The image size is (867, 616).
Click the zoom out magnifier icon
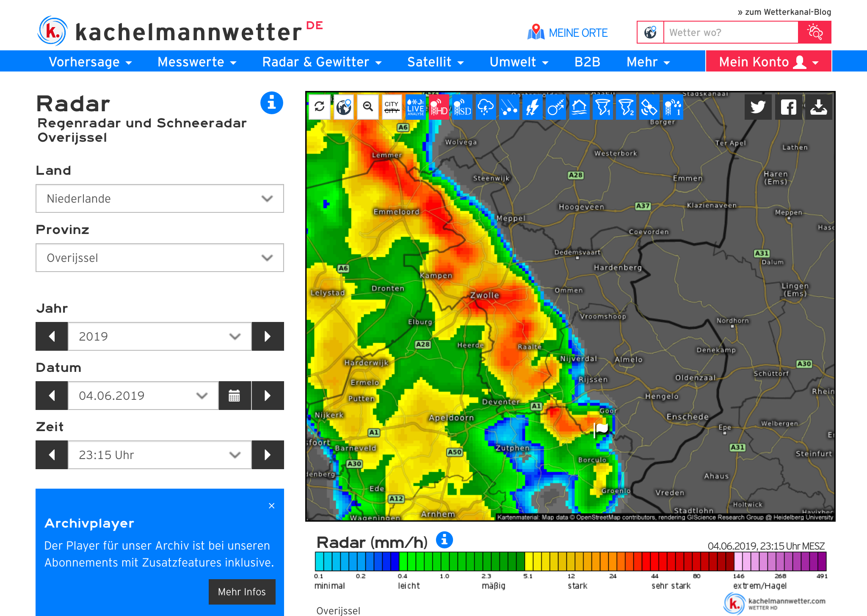(x=368, y=107)
